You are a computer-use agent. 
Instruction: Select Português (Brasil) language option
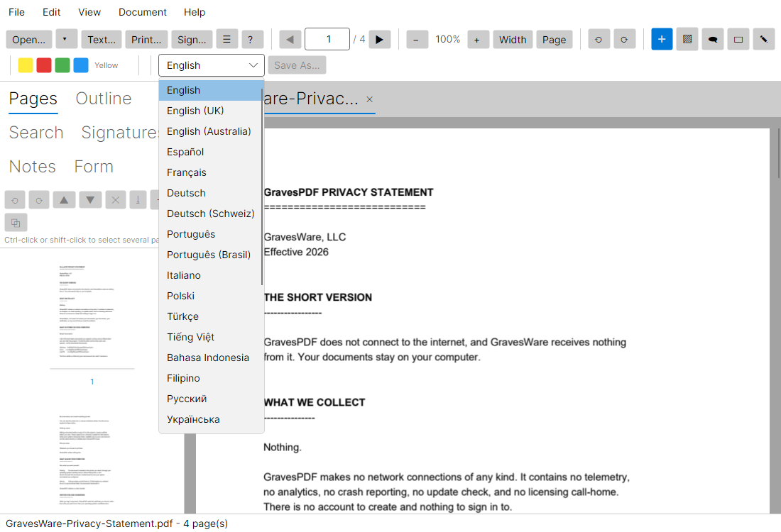(210, 255)
